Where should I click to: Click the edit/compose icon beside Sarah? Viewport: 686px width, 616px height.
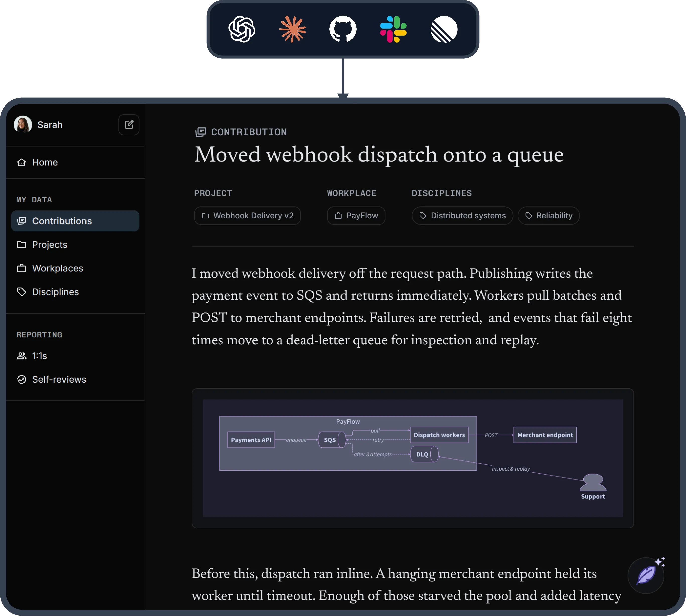pos(129,125)
